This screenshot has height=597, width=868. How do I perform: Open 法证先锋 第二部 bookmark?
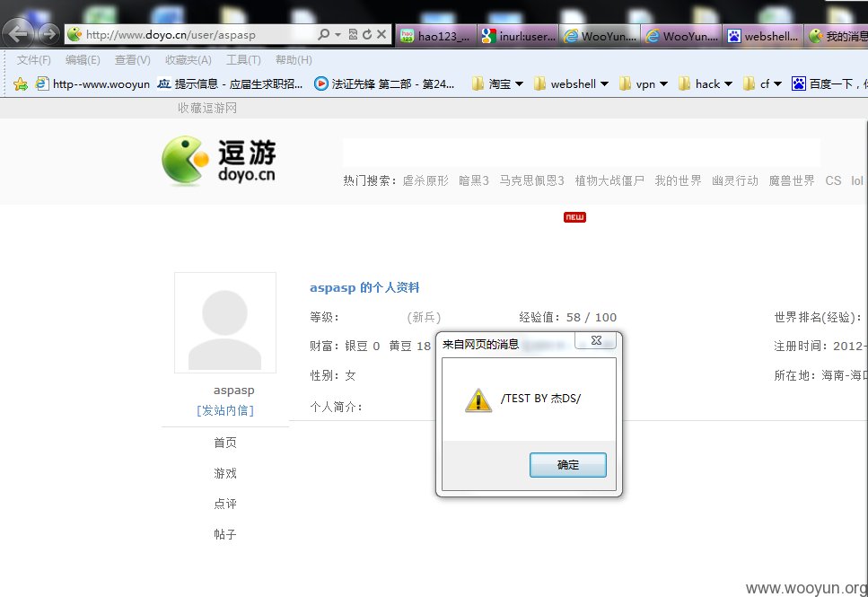click(x=384, y=84)
